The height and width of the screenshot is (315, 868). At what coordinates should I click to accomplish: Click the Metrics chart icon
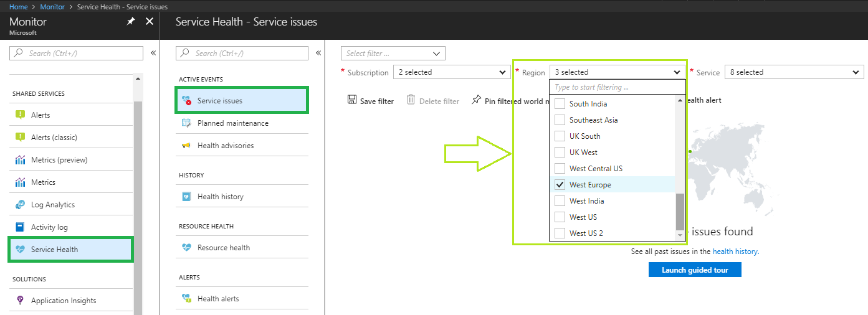coord(20,182)
